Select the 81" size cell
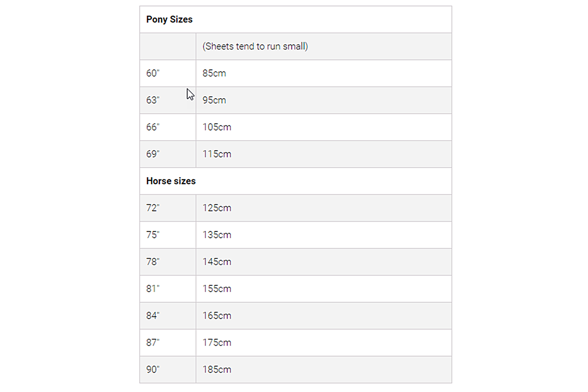This screenshot has width=588, height=392. point(153,289)
